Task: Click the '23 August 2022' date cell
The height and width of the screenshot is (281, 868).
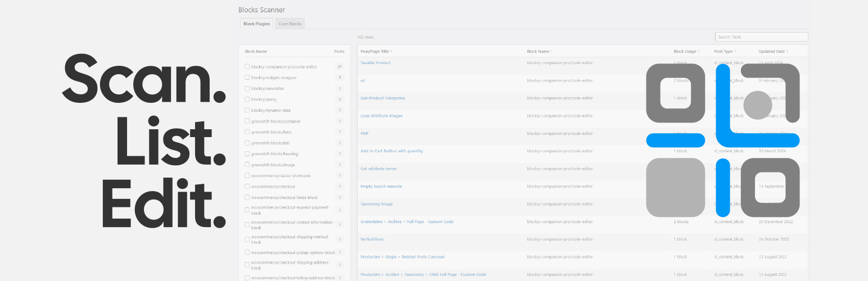Action: pos(773,257)
